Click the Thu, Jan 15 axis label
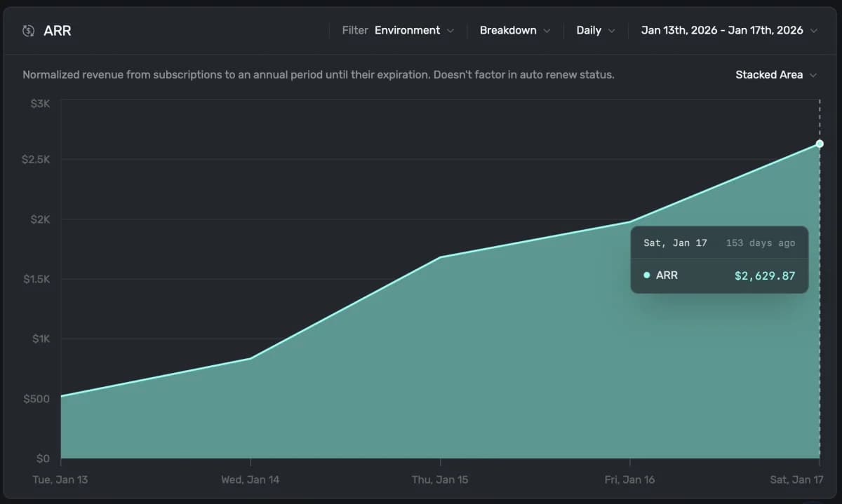The width and height of the screenshot is (842, 504). (x=440, y=480)
